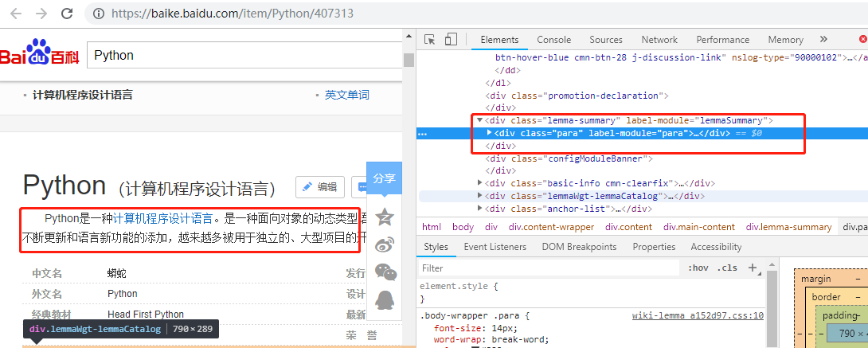The image size is (868, 348).
Task: Open the Memory tab
Action: (x=785, y=40)
